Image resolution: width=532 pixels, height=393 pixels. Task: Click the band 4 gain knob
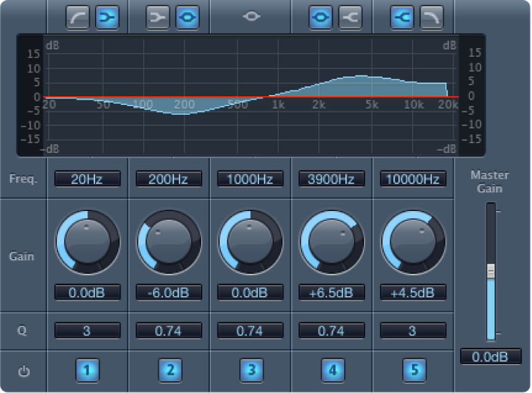(331, 242)
